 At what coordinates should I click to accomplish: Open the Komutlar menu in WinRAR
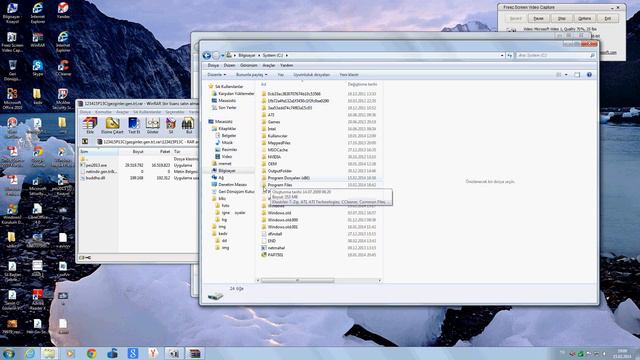[103, 112]
